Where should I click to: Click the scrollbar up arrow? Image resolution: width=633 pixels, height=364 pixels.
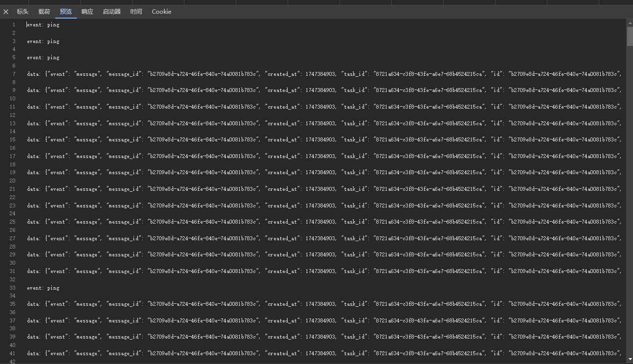pos(630,23)
